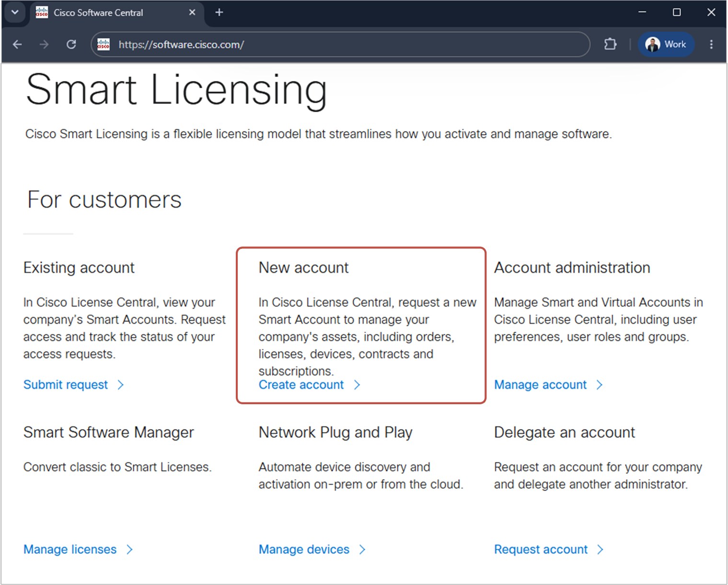The height and width of the screenshot is (585, 728).
Task: Go forward in browser history
Action: [x=44, y=45]
